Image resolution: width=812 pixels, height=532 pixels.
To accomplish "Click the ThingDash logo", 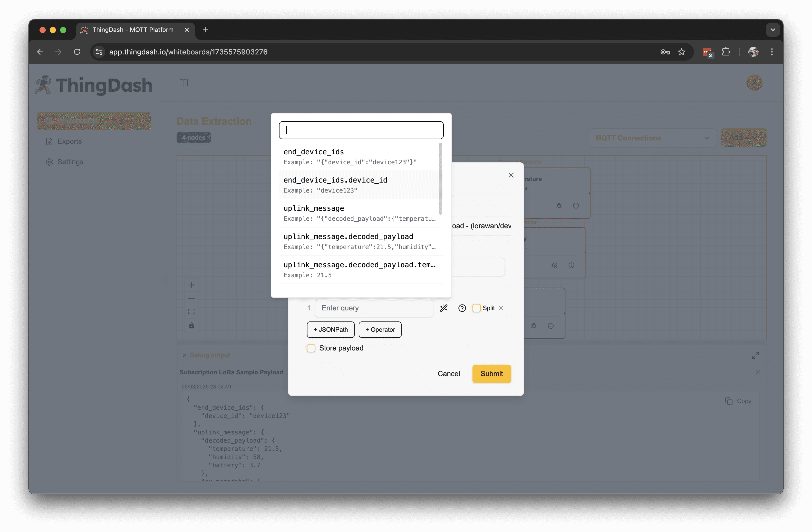I will (x=94, y=85).
